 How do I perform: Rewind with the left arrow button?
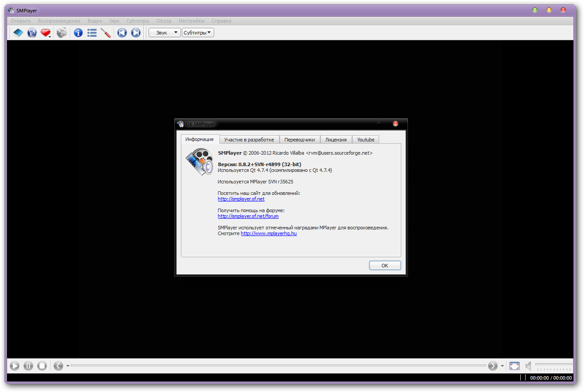click(x=58, y=366)
